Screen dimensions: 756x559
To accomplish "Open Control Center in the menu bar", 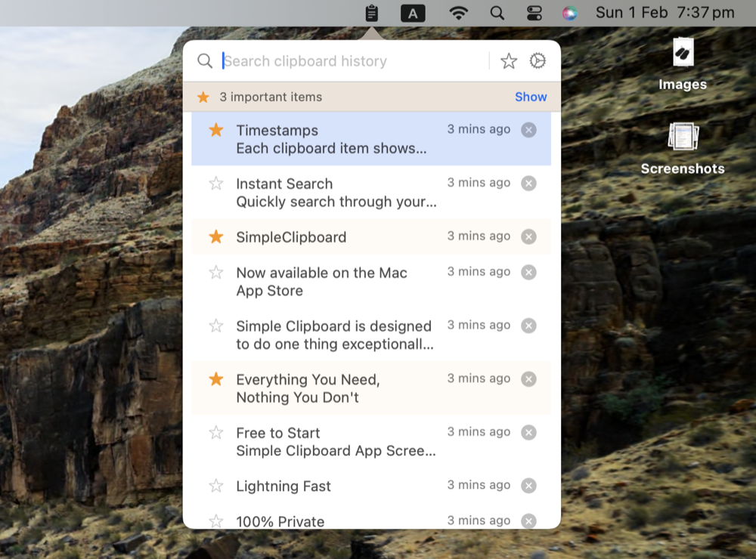I will pyautogui.click(x=534, y=13).
